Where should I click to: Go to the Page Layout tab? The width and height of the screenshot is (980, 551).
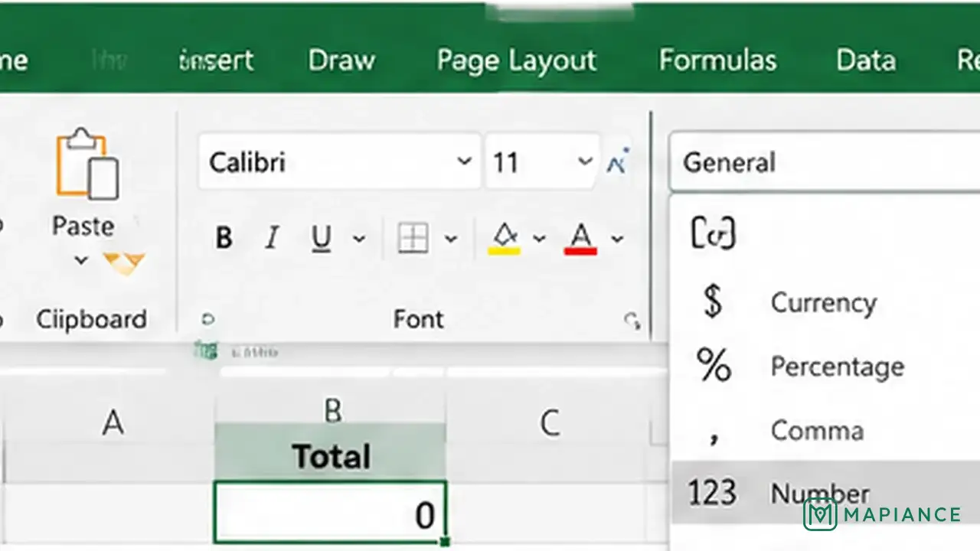coord(517,61)
